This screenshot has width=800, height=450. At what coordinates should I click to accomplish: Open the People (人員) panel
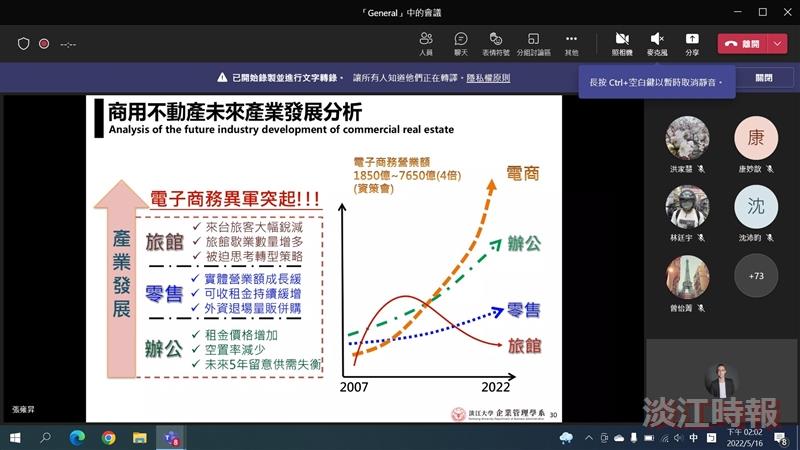pyautogui.click(x=426, y=44)
